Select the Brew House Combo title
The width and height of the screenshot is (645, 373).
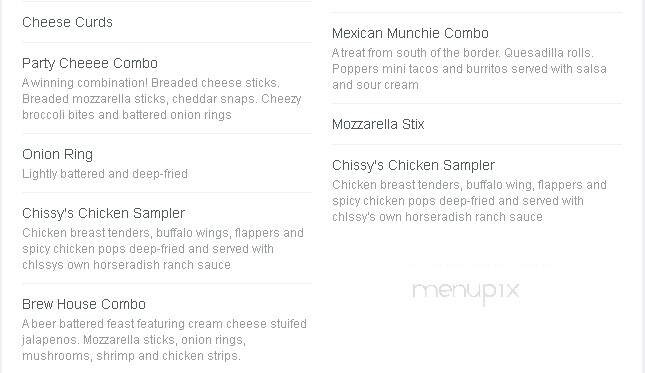click(x=84, y=304)
